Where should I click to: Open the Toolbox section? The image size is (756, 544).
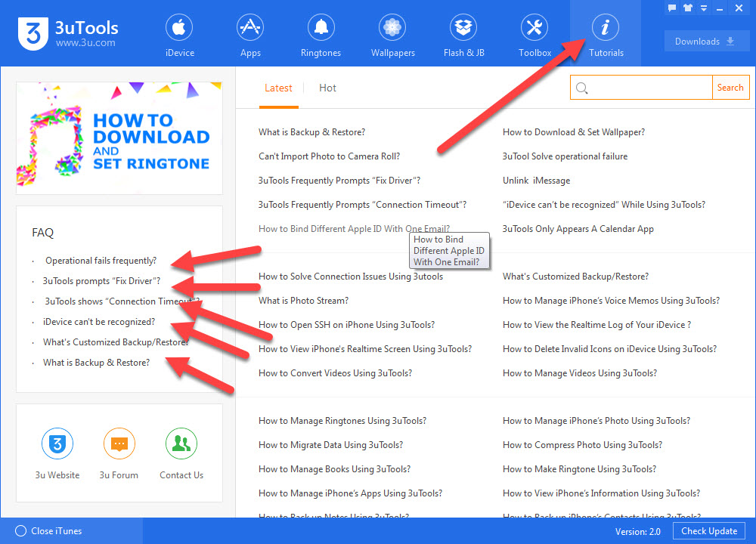pyautogui.click(x=534, y=36)
